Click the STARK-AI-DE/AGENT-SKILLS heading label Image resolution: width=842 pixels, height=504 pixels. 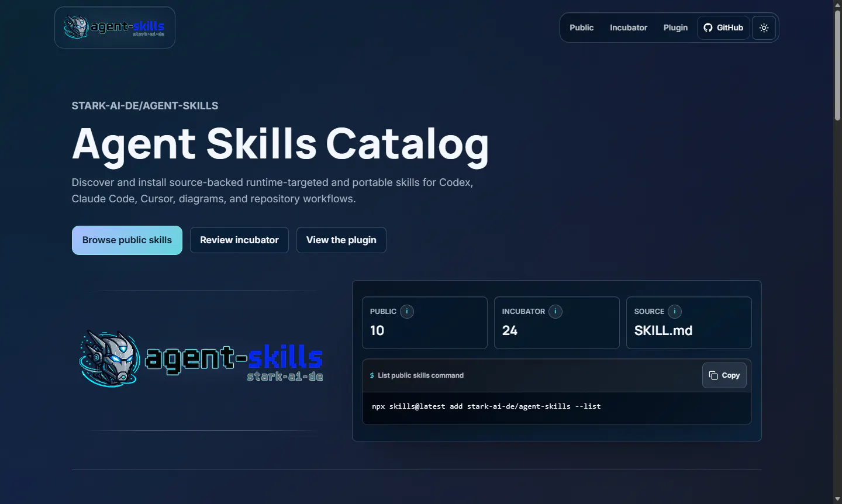click(145, 106)
